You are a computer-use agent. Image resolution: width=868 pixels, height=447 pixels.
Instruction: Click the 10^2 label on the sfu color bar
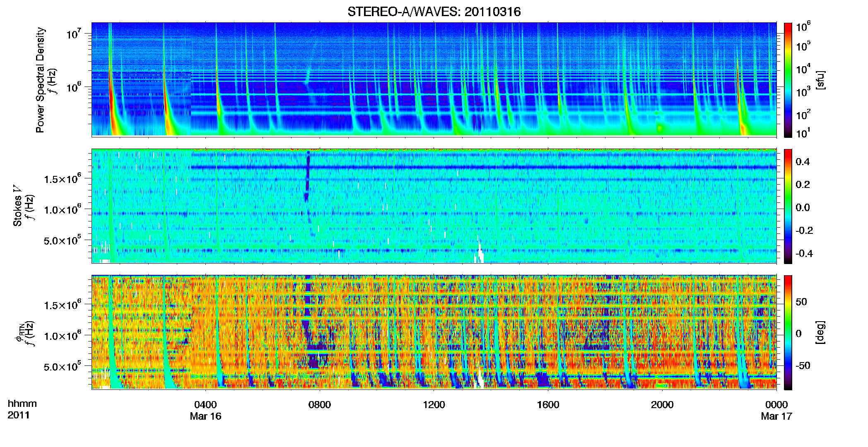[x=803, y=114]
